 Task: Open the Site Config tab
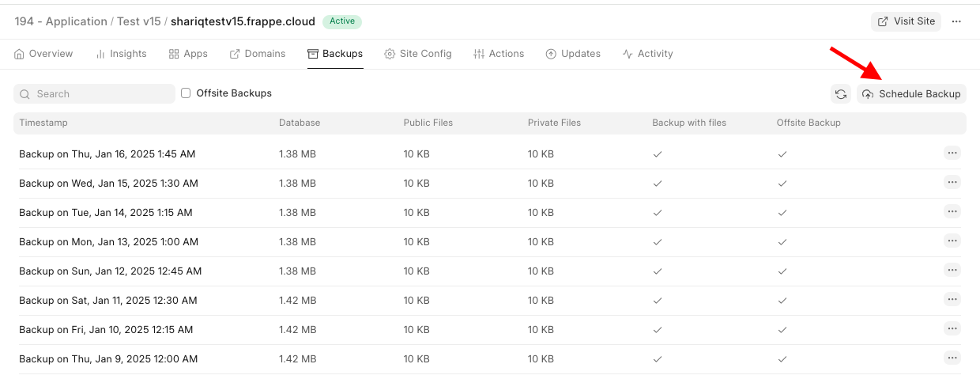[x=417, y=54]
